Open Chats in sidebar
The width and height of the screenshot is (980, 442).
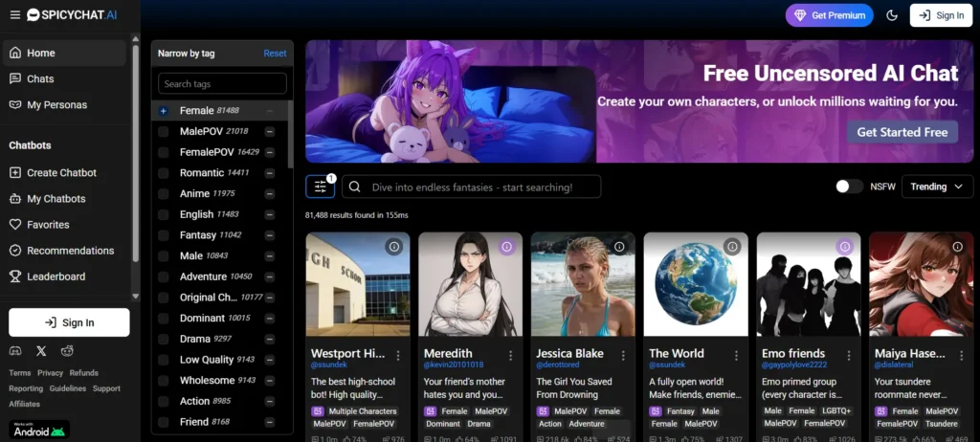[64, 78]
